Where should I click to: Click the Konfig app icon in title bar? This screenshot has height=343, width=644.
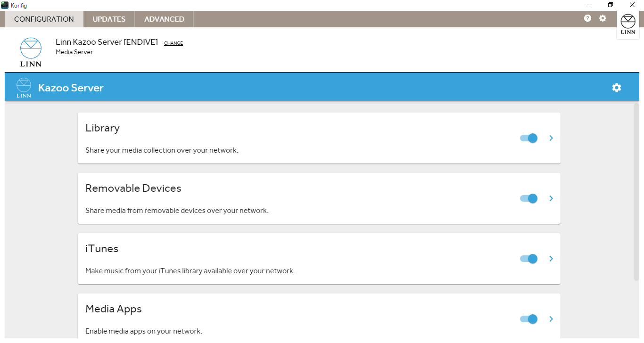5,5
